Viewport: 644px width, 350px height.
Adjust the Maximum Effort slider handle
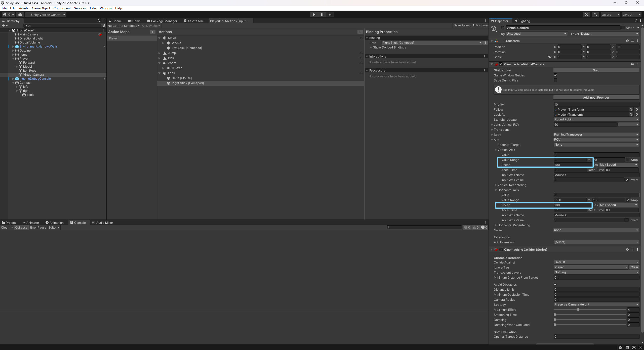point(578,310)
